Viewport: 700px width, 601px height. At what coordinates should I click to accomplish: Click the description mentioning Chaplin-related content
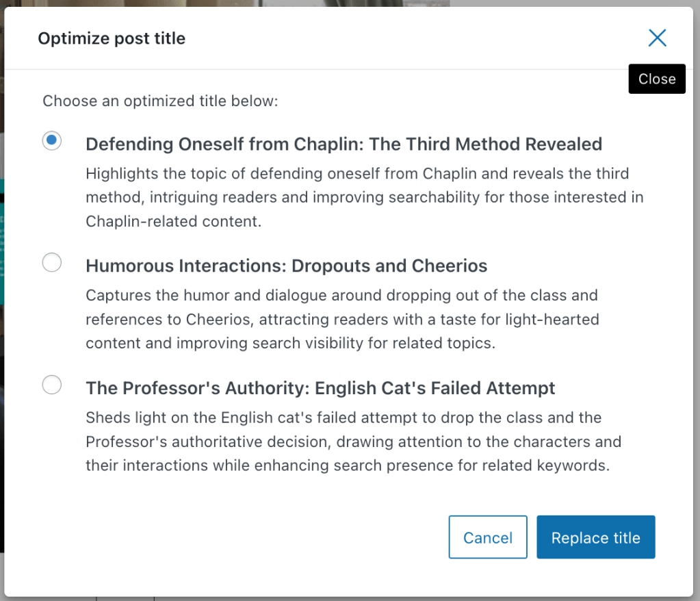tap(364, 198)
